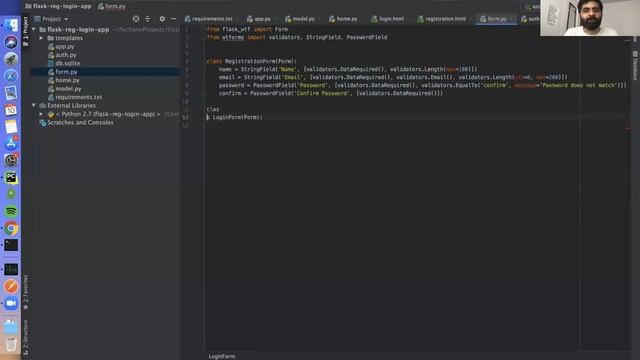Click the PyCharm icon in dock
Image resolution: width=640 pixels, height=360 pixels.
click(11, 177)
